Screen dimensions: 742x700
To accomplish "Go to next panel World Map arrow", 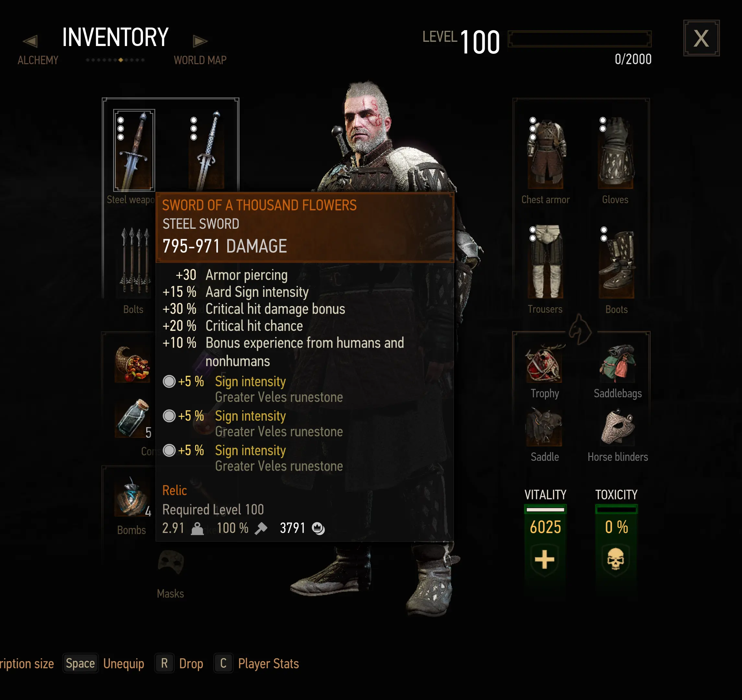I will coord(200,41).
